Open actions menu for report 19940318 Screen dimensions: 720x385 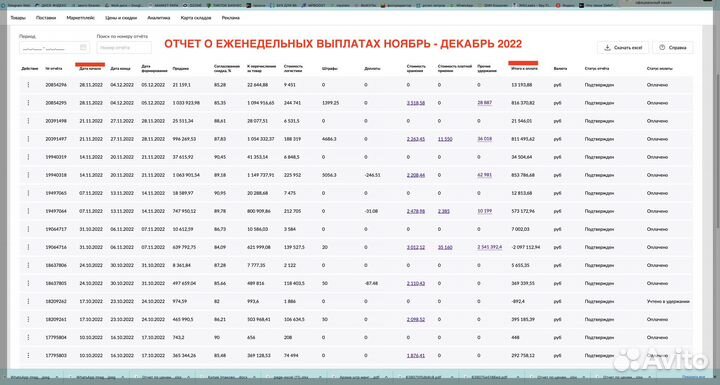[x=28, y=175]
